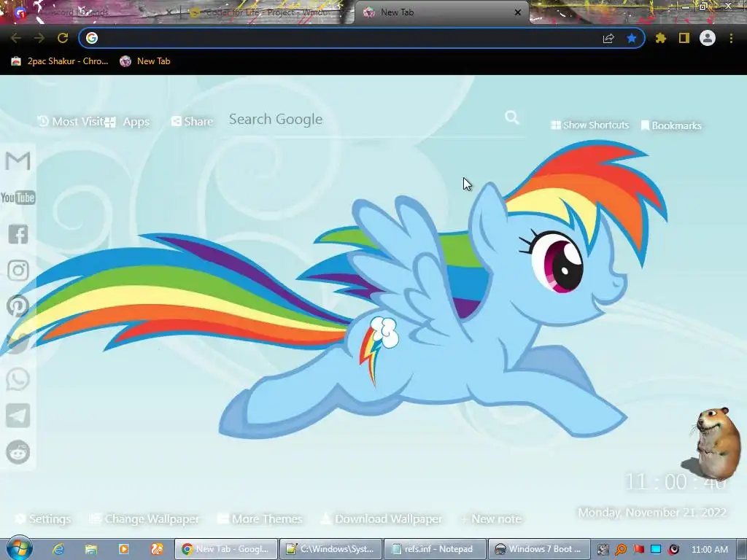
Task: Launch Internet Explorer from taskbar
Action: (58, 549)
